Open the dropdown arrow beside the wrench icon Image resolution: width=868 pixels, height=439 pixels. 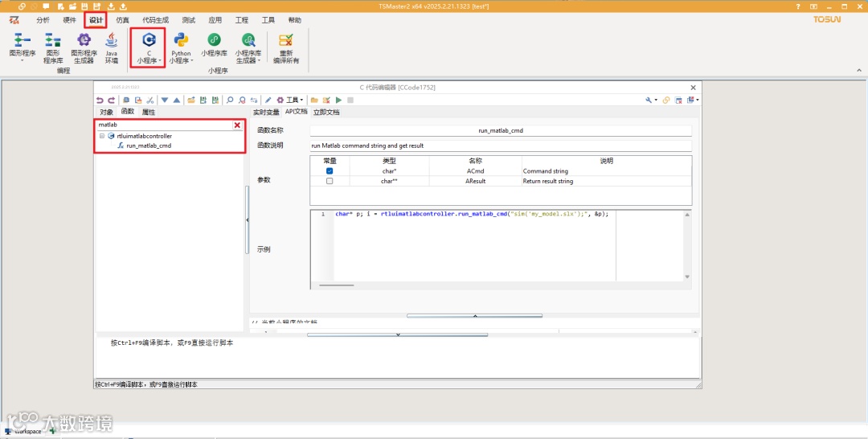[x=656, y=101]
